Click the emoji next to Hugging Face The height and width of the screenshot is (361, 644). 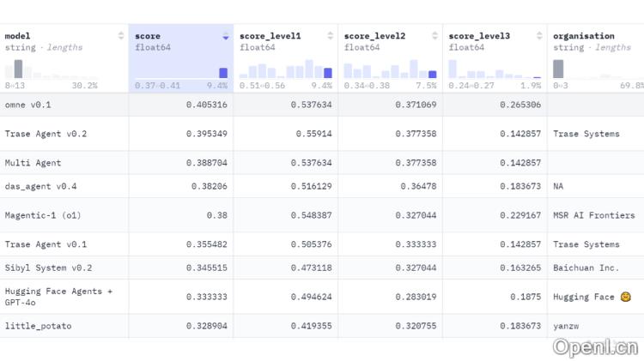click(x=625, y=297)
